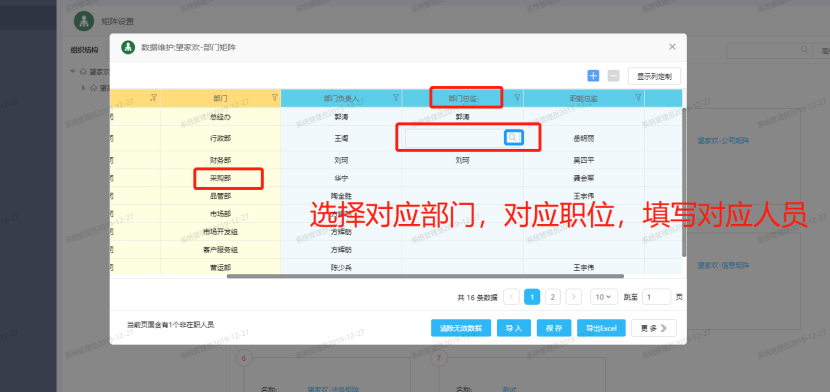Click the 保存 button
The image size is (830, 392).
coord(554,328)
